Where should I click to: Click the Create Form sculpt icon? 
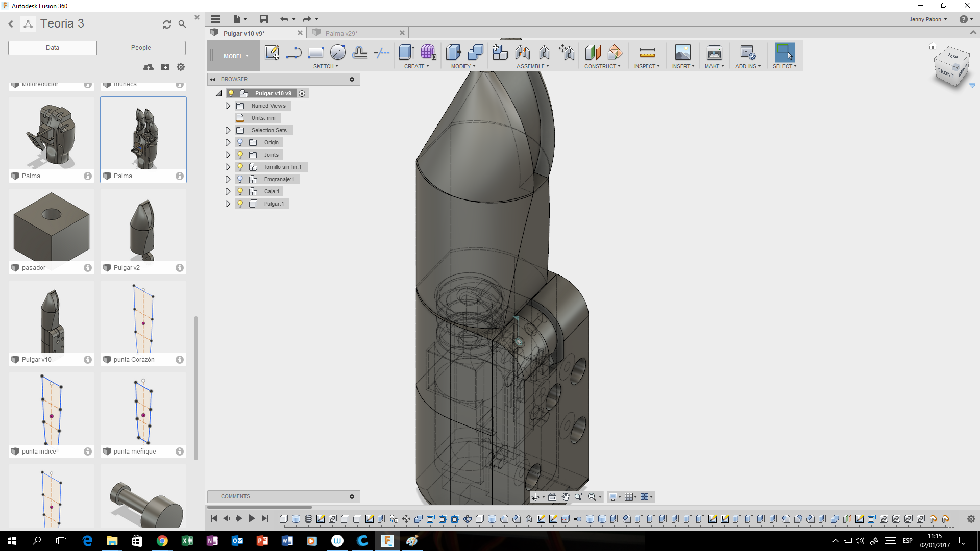(428, 53)
